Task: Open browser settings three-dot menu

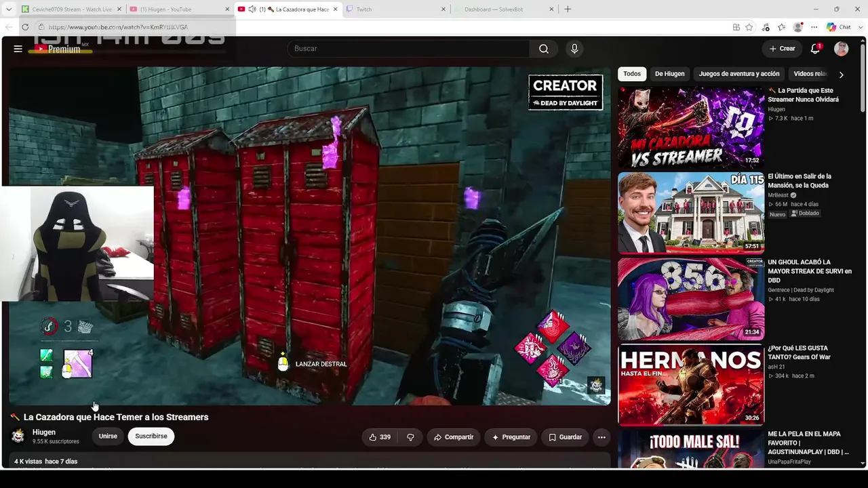Action: 814,27
